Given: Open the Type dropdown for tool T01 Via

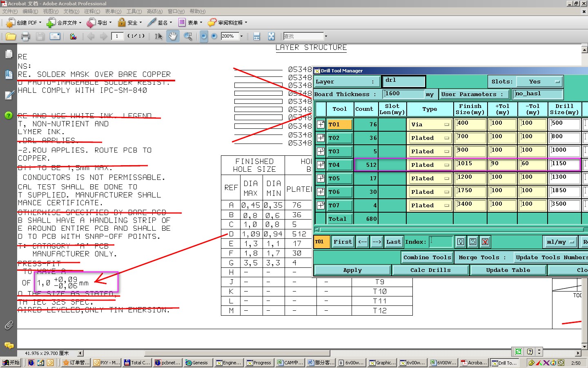Looking at the screenshot, I should pos(430,124).
